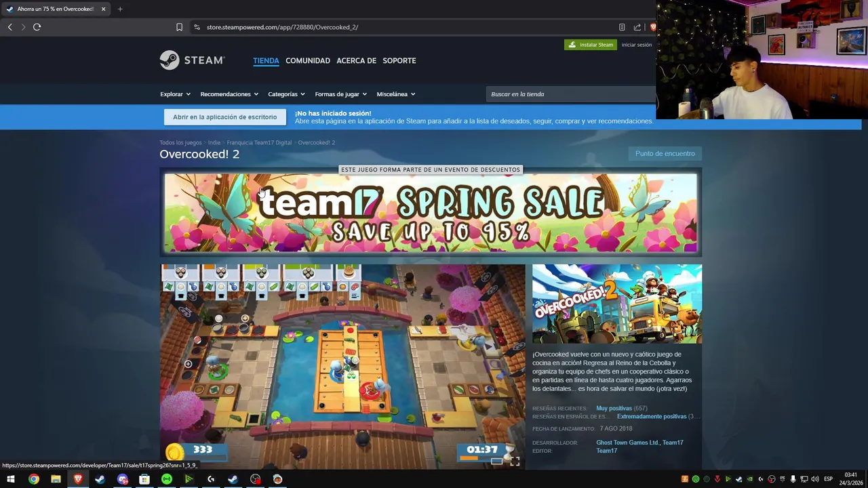This screenshot has height=488, width=868.
Task: Click the Punto de encuentro button
Action: pos(665,154)
